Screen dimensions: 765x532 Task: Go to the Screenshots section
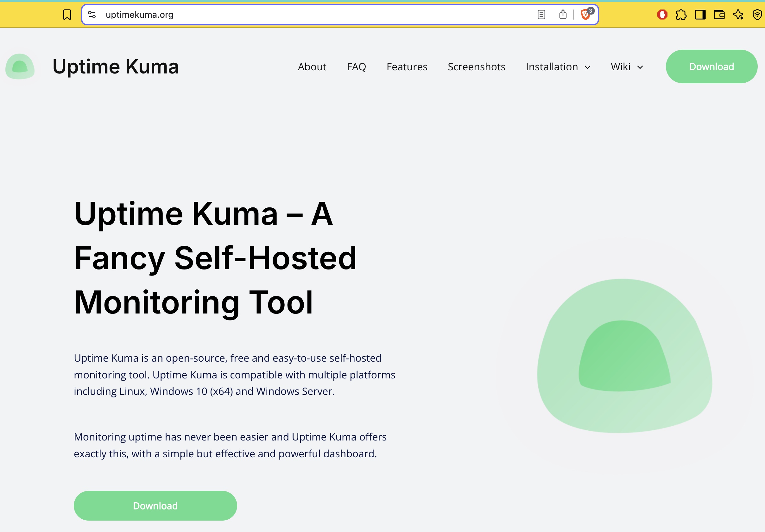coord(477,66)
